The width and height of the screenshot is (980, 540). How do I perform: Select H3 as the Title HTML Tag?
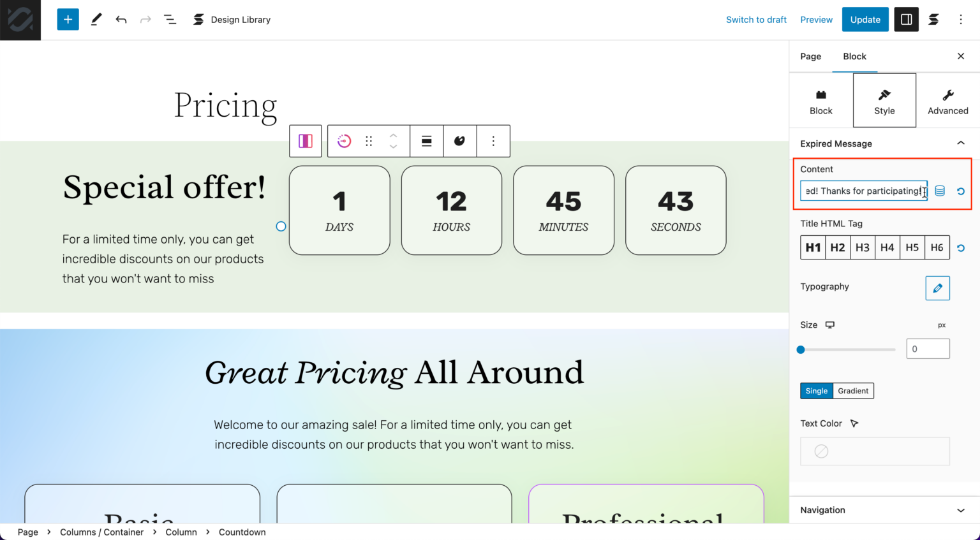tap(863, 247)
